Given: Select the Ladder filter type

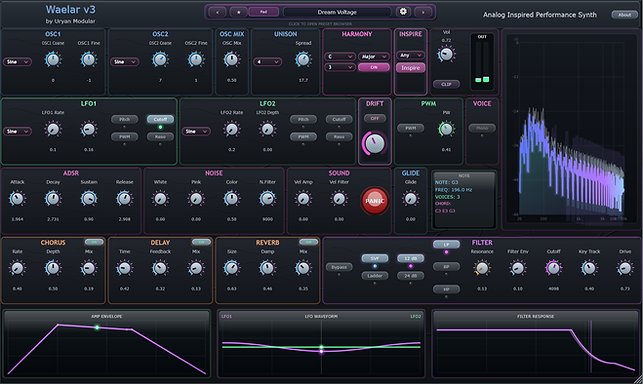Looking at the screenshot, I should (375, 276).
